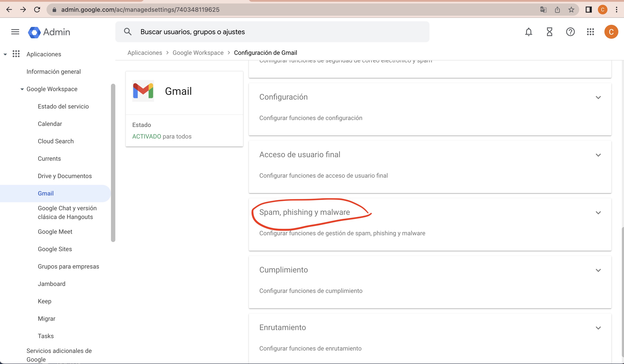Select Calendar in the sidebar
Screen dimensions: 624x364
(x=50, y=124)
